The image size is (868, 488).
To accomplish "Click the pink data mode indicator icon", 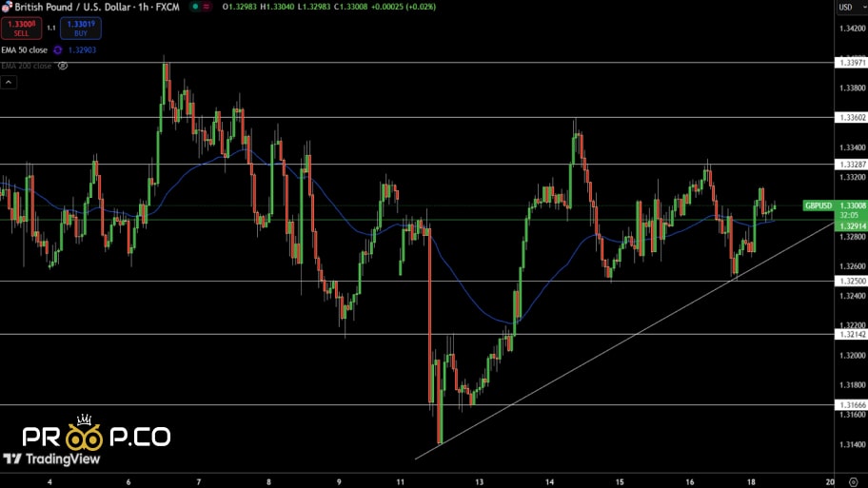I will [207, 7].
